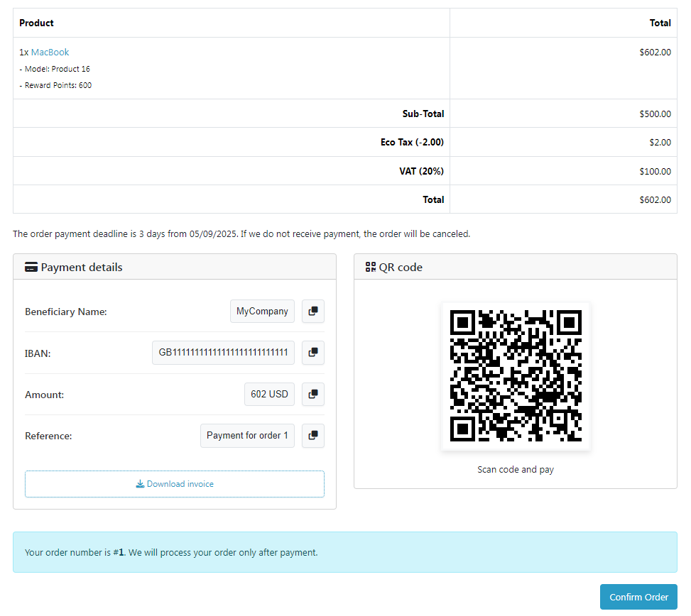691x616 pixels.
Task: Click the Eco Tax value $2.00
Action: coord(660,142)
